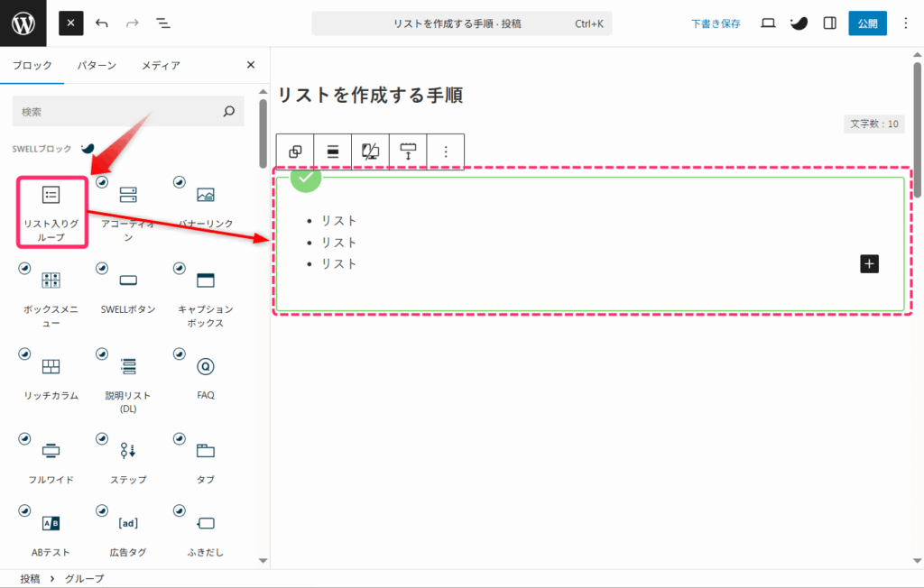Insert the リスト入りグループ block
Viewport: 924px width, 588px height.
51,211
